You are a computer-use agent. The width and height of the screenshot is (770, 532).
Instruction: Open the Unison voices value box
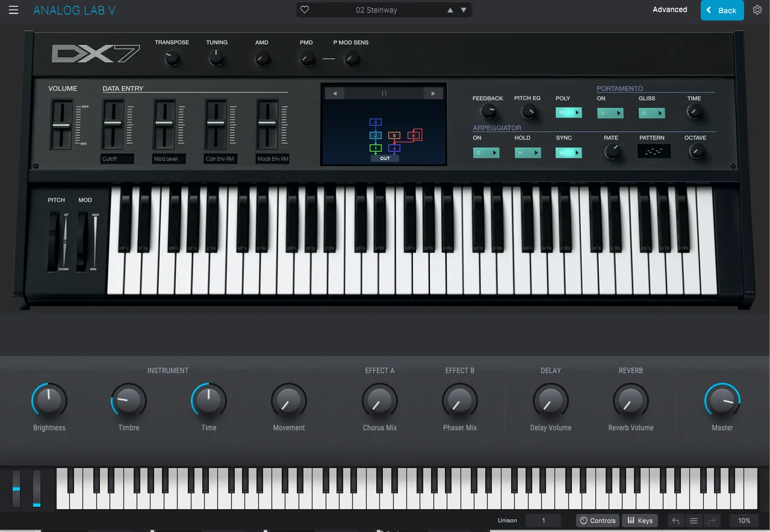[x=543, y=521]
